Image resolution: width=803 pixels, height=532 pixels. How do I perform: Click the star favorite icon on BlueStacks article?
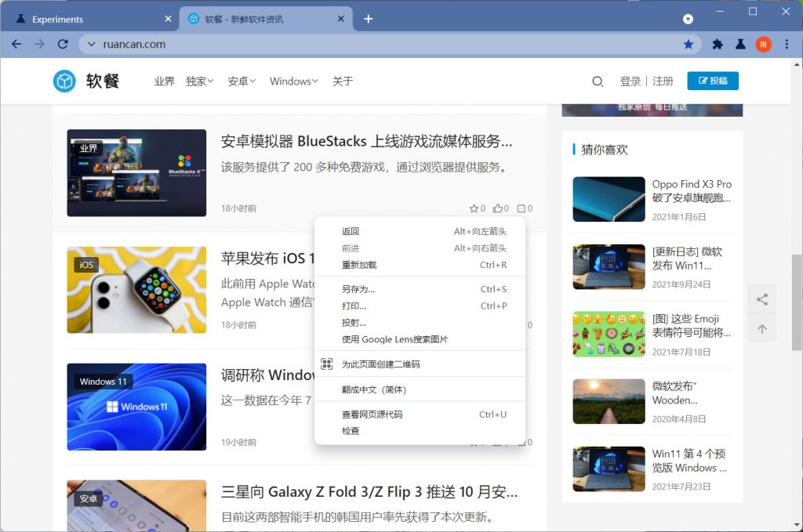(x=474, y=208)
